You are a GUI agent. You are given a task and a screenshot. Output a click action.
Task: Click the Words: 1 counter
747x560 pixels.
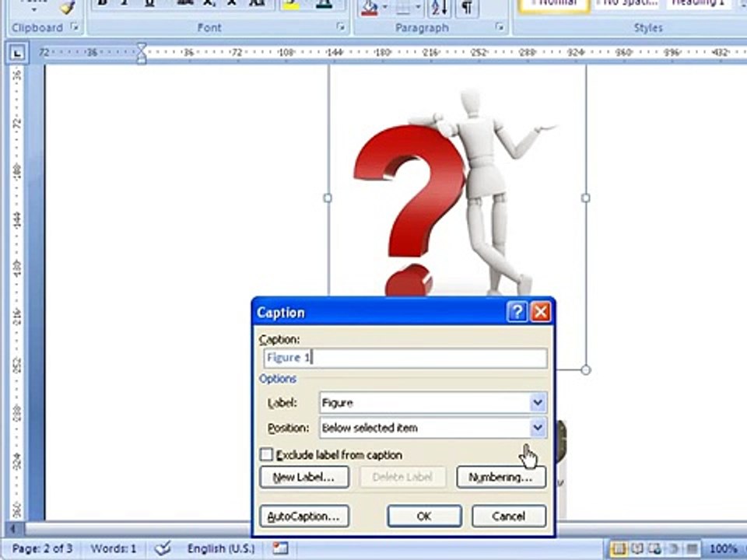[114, 548]
